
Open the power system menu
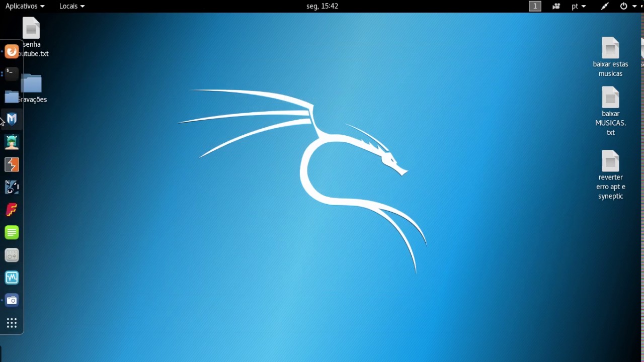point(627,6)
